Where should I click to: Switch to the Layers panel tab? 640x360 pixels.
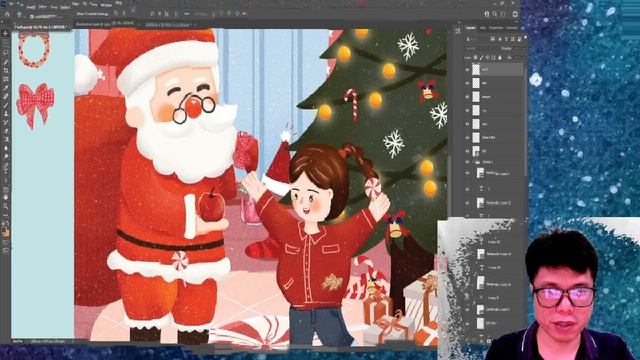(x=471, y=28)
